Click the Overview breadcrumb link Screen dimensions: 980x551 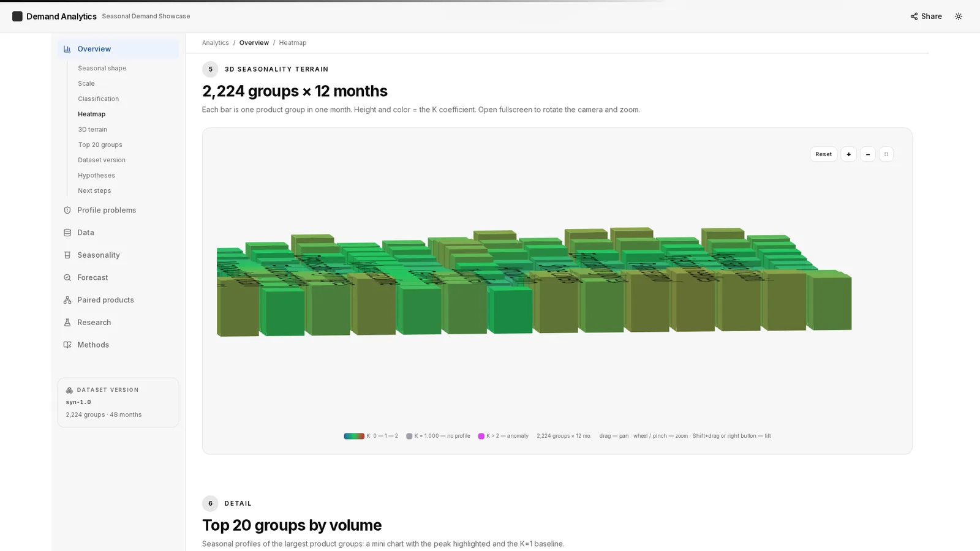point(254,43)
